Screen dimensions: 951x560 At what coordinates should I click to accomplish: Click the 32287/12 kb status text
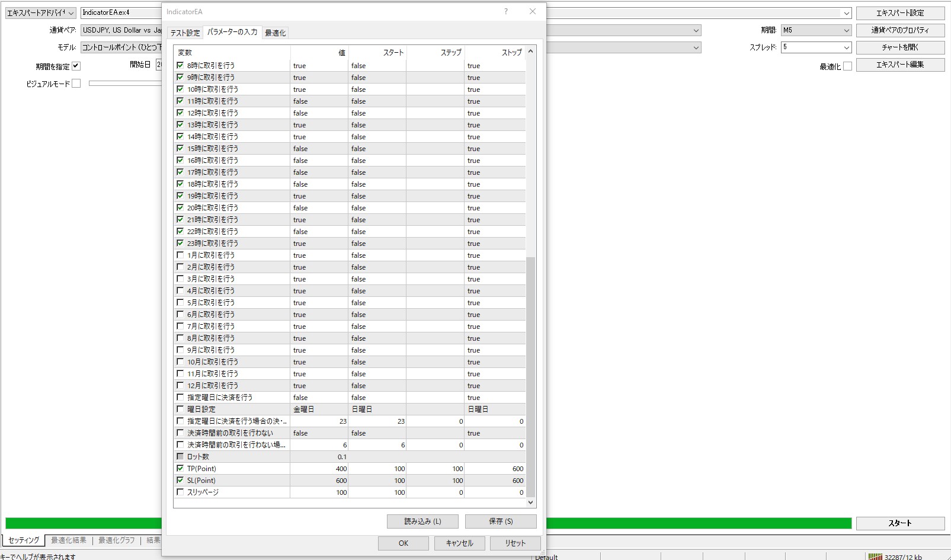[x=903, y=557]
